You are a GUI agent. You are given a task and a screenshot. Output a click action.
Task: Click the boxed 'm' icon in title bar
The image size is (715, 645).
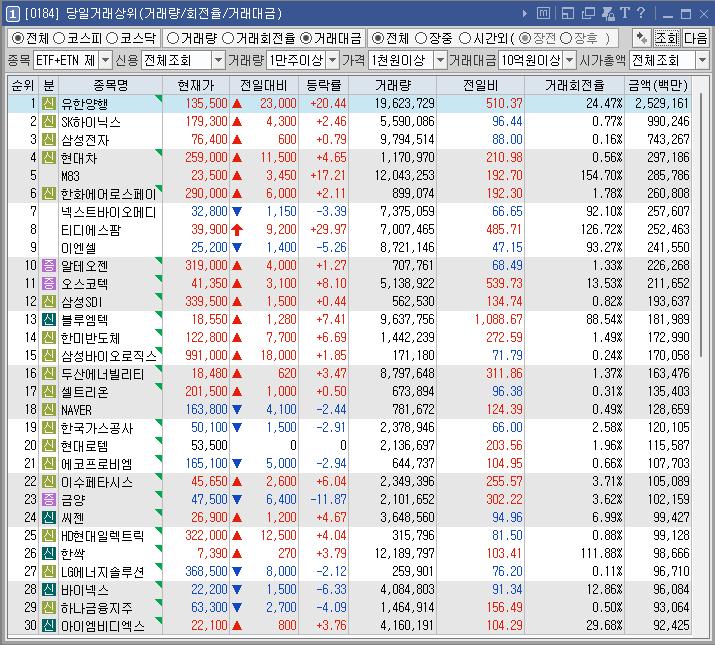coord(543,14)
